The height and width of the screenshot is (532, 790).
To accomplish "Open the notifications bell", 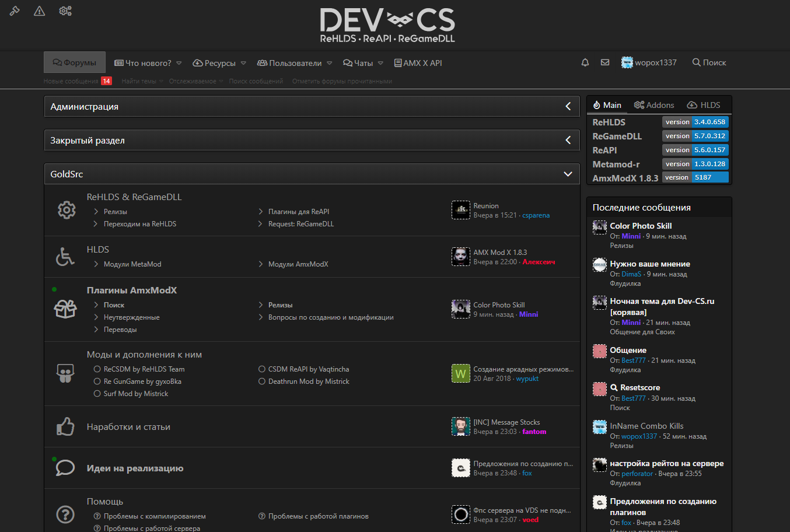I will point(585,62).
